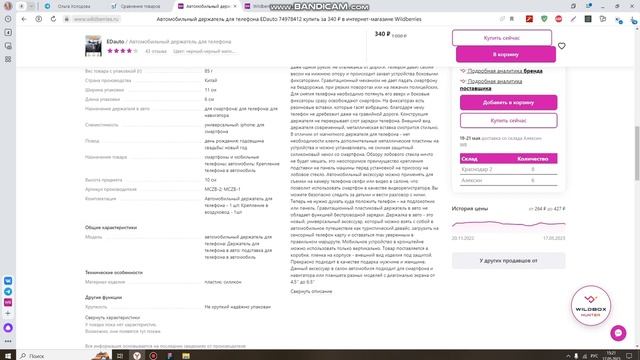640x360 pixels.
Task: Open green shield adblock extension
Action: (544, 19)
